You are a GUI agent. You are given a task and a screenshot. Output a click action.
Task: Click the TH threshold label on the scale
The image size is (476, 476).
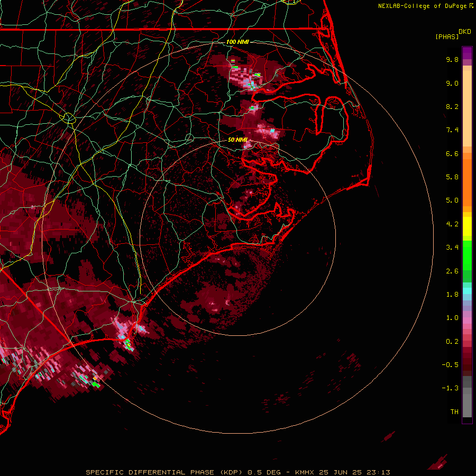tap(454, 412)
